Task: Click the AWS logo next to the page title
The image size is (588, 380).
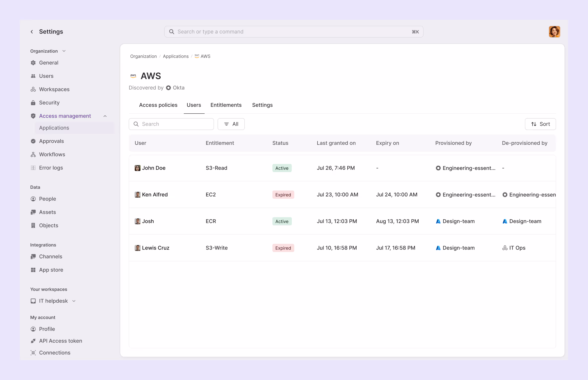Action: (x=133, y=76)
